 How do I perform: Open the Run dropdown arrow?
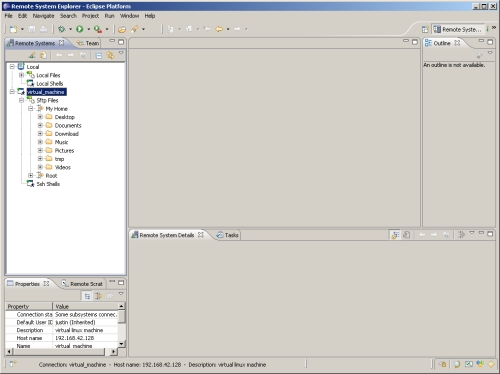pos(88,29)
